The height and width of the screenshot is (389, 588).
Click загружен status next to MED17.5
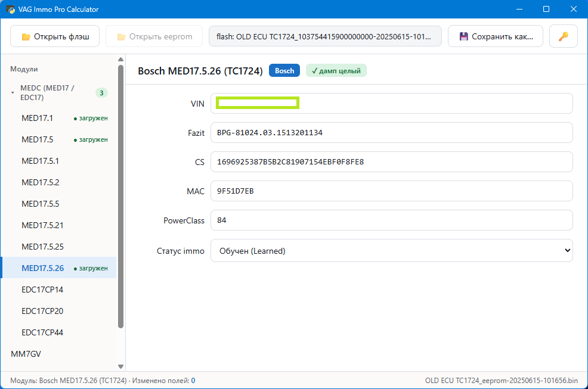[x=91, y=139]
